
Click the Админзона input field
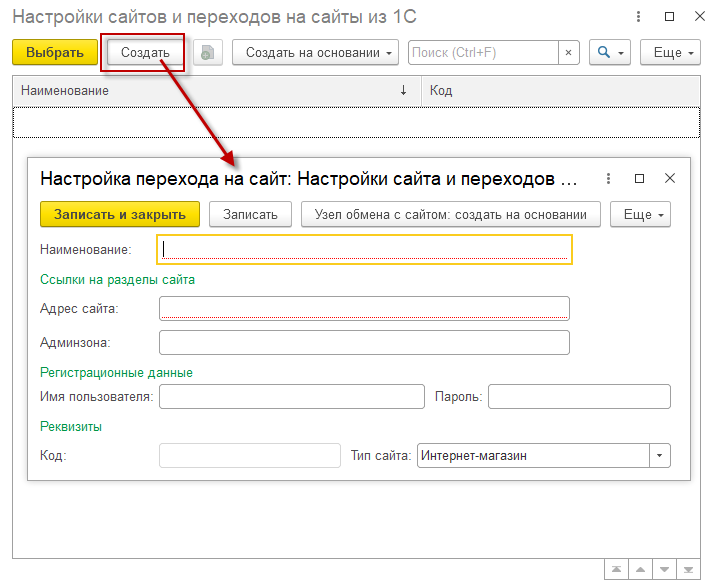(364, 342)
